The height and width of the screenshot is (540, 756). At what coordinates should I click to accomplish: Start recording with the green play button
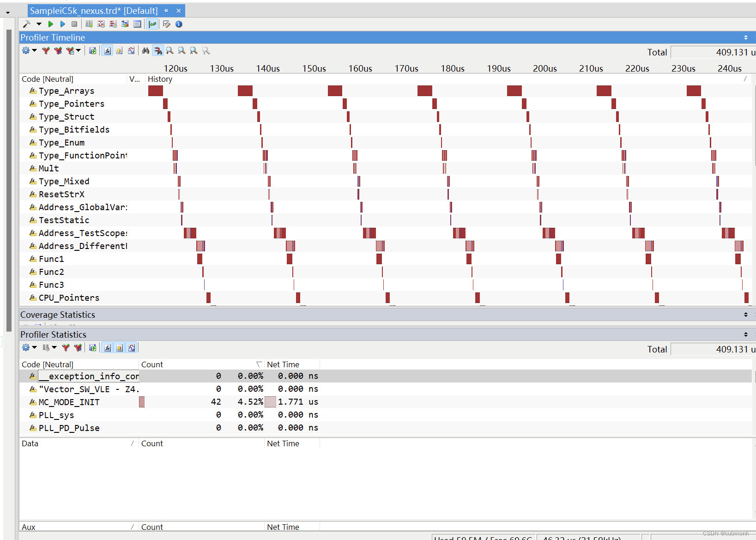(x=51, y=24)
